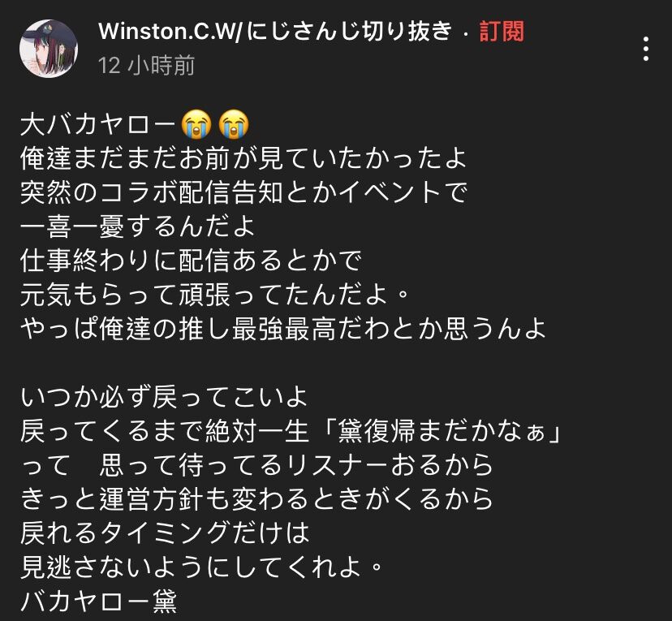
Task: Click the first crying emoji
Action: click(x=196, y=124)
